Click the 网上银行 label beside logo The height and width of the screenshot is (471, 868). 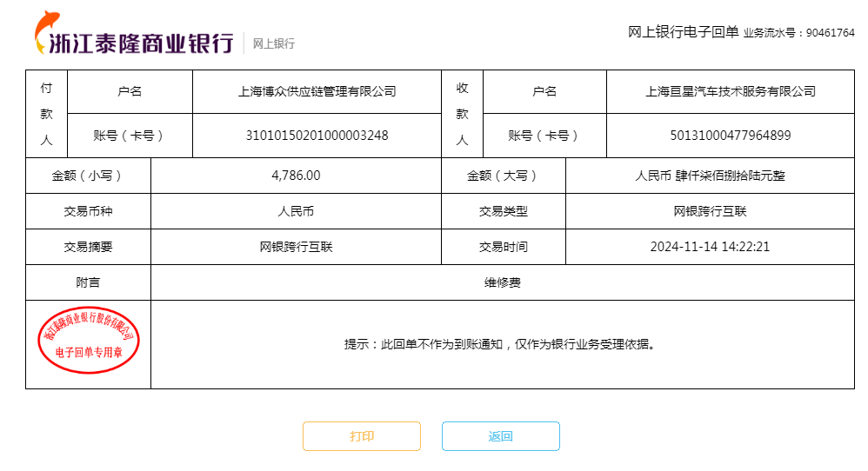click(274, 43)
